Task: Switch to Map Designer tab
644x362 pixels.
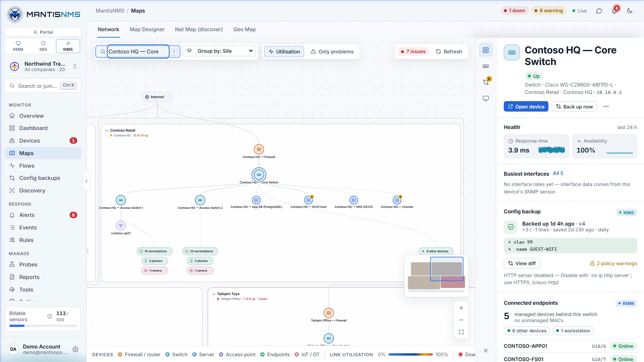Action: click(147, 29)
